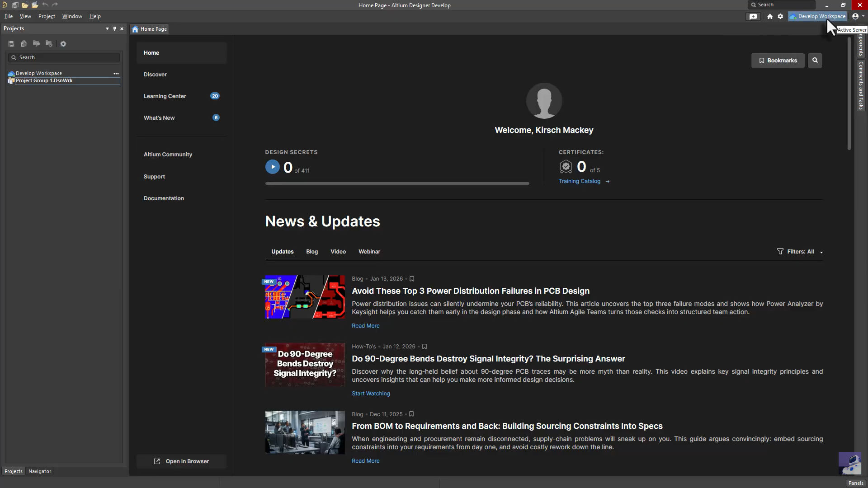This screenshot has height=488, width=868.
Task: Open the File menu
Action: (9, 16)
